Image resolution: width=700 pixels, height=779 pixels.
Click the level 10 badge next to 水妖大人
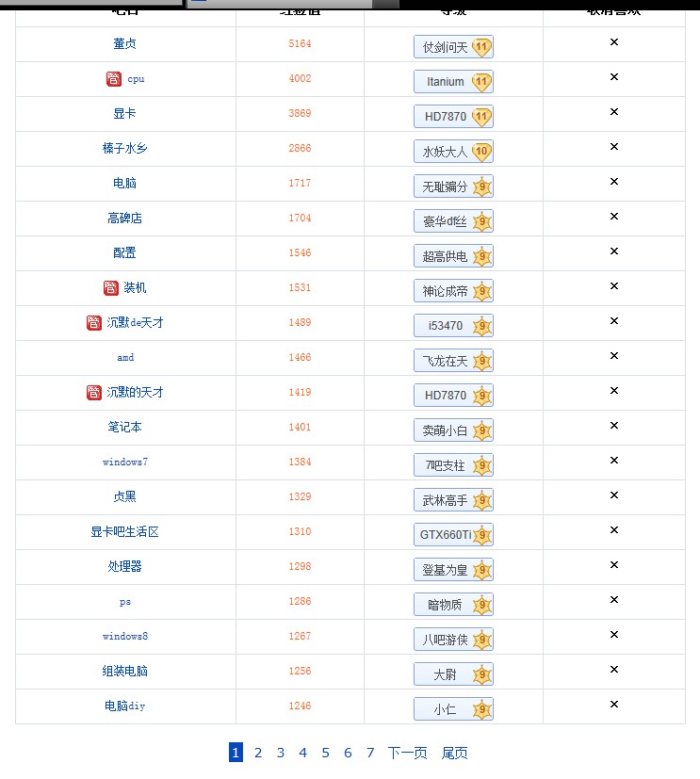coord(481,152)
